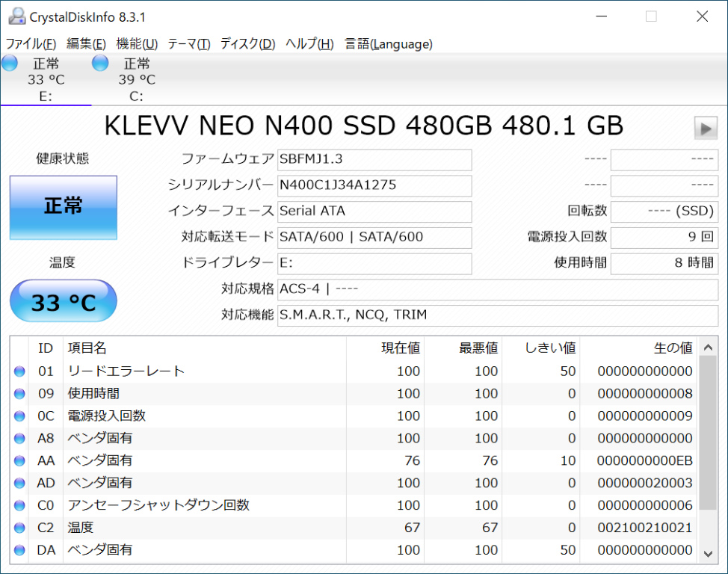The height and width of the screenshot is (574, 728).
Task: Click the power-on count field 9 回
Action: pos(664,238)
